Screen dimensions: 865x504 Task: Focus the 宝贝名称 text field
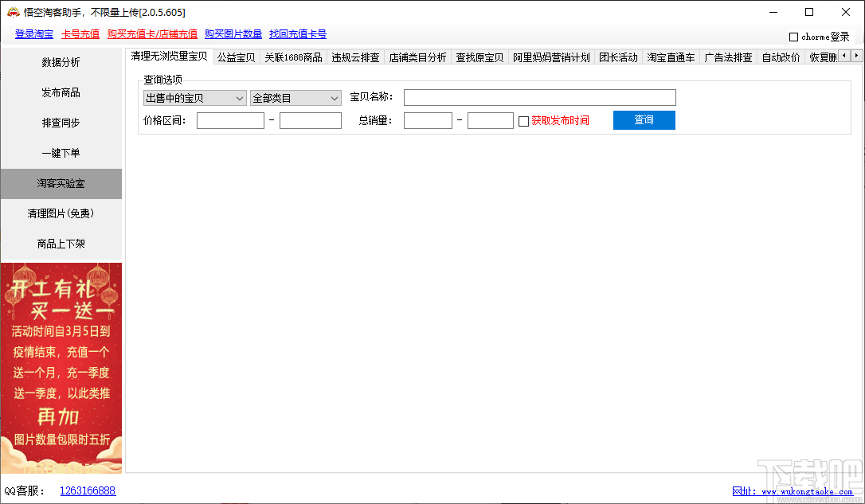pyautogui.click(x=539, y=98)
